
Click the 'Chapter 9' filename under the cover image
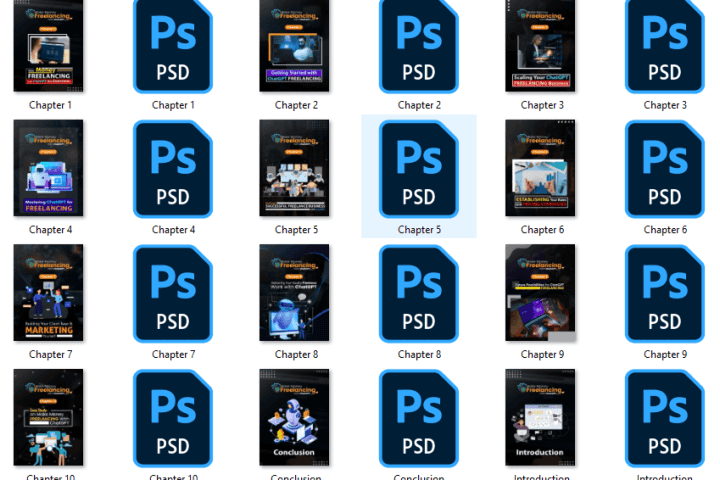point(542,355)
